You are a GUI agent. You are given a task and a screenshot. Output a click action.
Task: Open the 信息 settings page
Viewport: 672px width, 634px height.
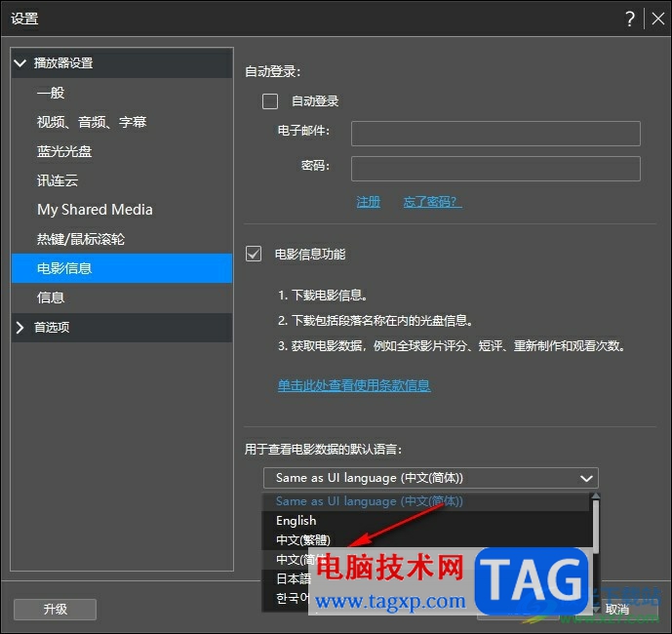point(122,297)
